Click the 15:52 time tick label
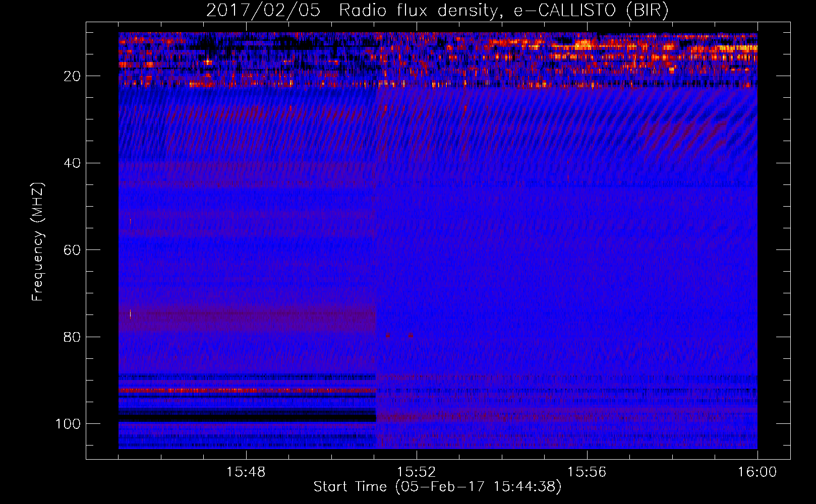816x504 pixels. click(x=416, y=472)
